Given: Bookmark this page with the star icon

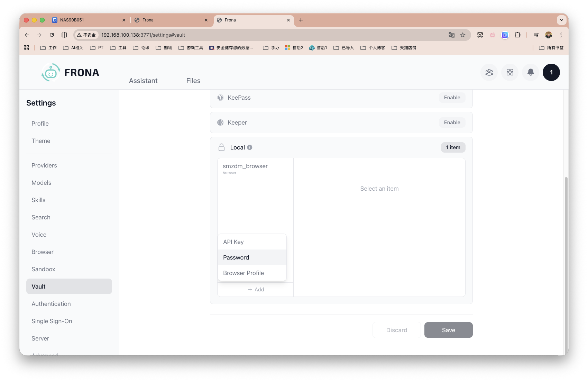Looking at the screenshot, I should pos(463,35).
